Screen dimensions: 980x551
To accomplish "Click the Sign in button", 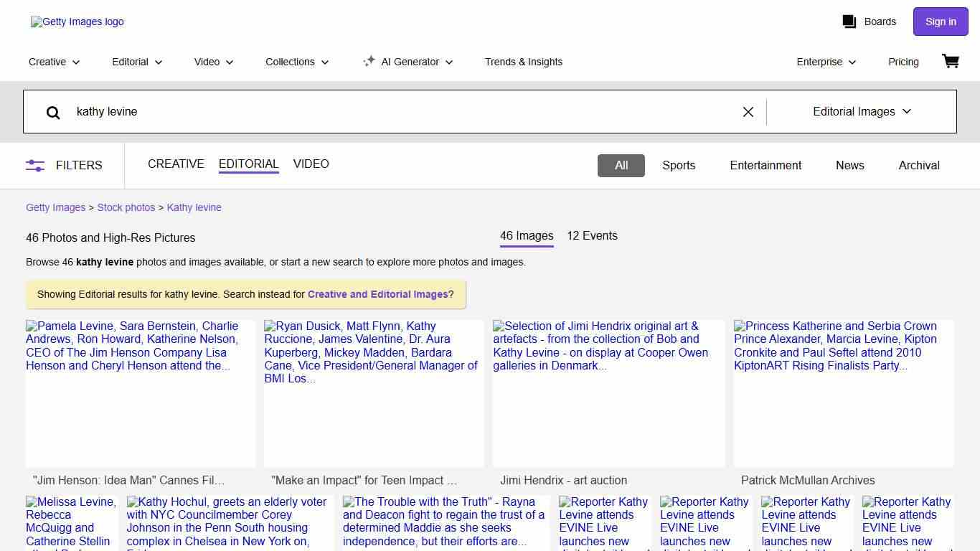I will pos(940,22).
